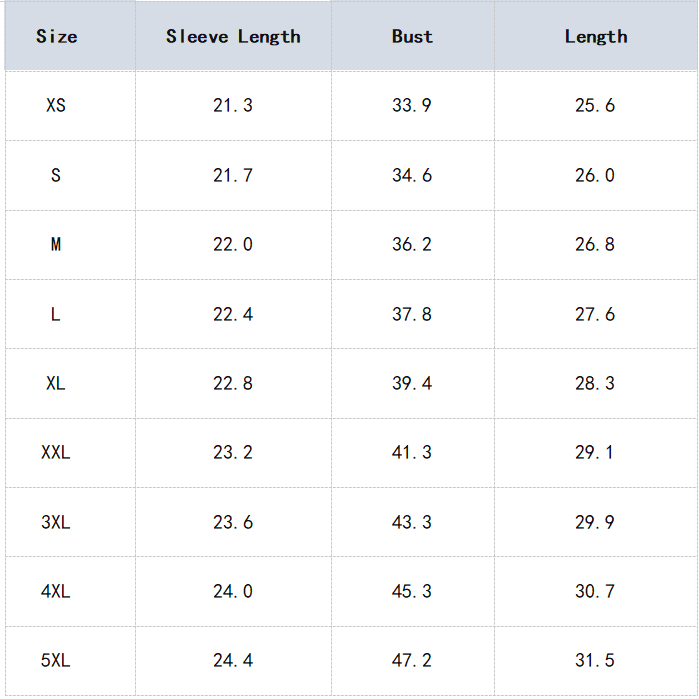Select the M size cell
The width and height of the screenshot is (699, 699).
point(56,244)
